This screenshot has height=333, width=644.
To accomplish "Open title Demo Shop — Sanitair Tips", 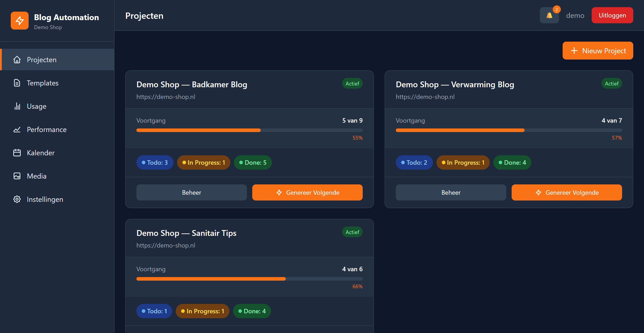I will [x=186, y=233].
